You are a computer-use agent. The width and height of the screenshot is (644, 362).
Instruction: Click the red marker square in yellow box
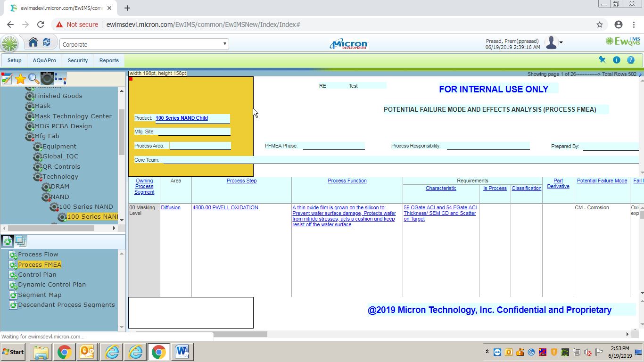click(x=131, y=79)
